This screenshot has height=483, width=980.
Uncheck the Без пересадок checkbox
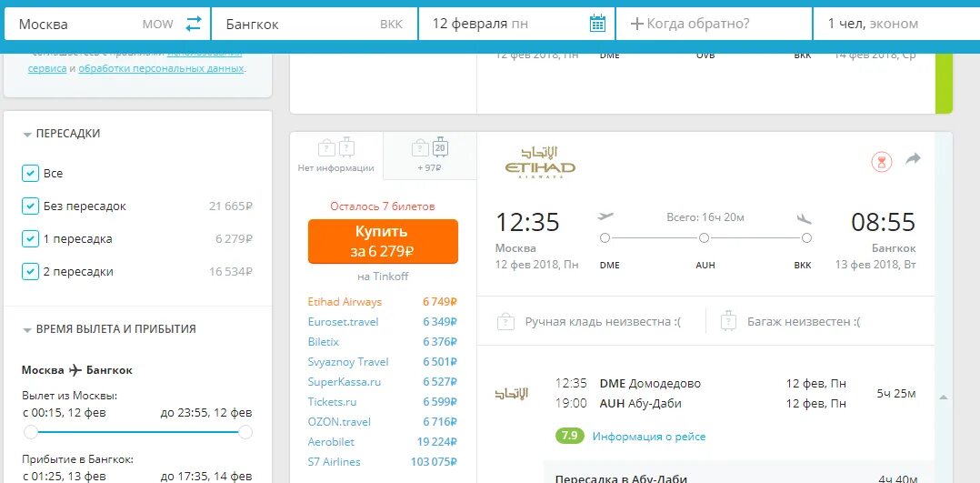pyautogui.click(x=30, y=206)
